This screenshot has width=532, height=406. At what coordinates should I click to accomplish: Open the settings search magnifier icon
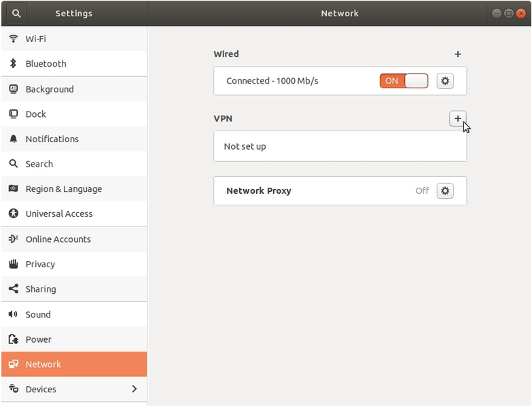tap(16, 13)
